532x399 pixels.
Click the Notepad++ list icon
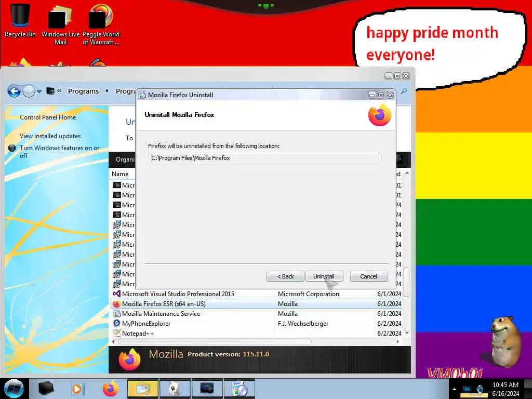pyautogui.click(x=117, y=333)
